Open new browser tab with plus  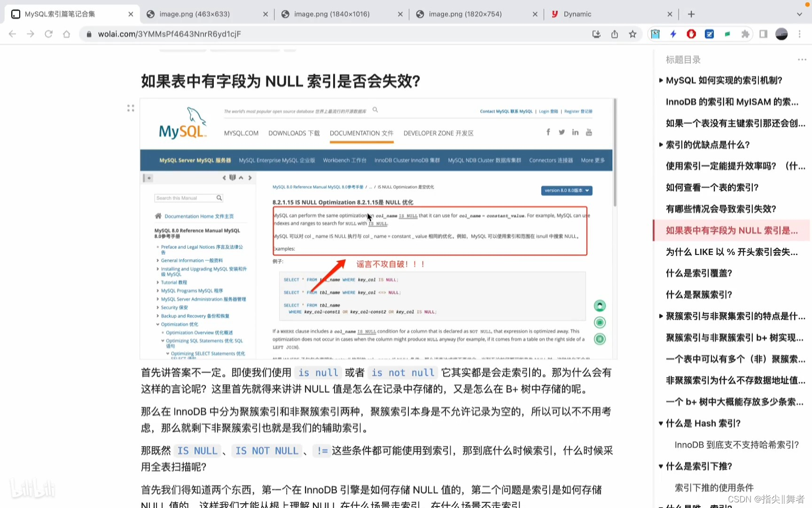pos(691,14)
